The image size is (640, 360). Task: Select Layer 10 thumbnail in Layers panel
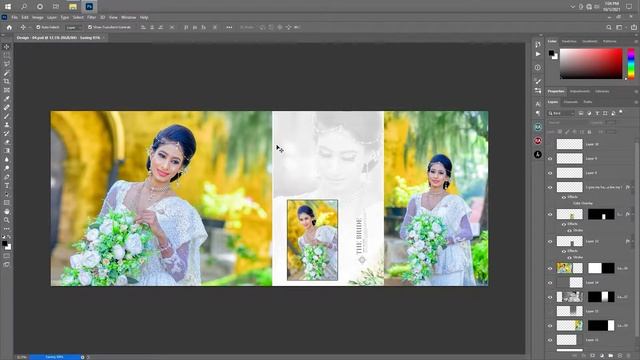569,144
